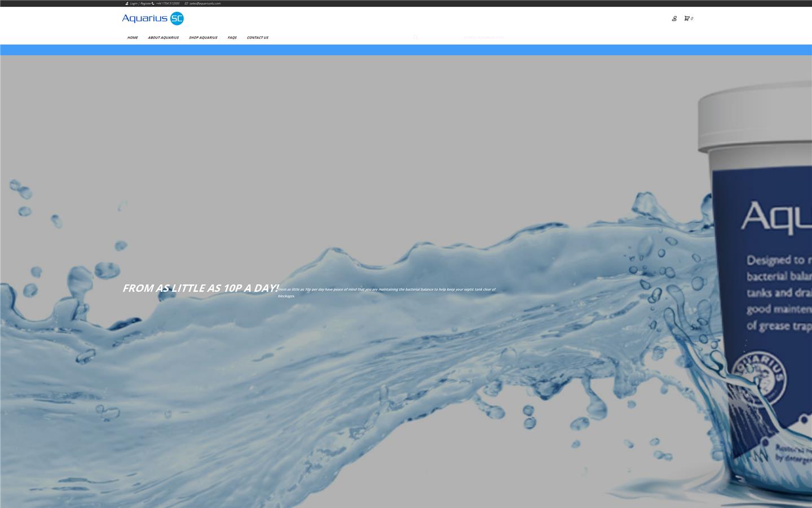The image size is (812, 508).
Task: View the shopping cart icon
Action: click(686, 19)
